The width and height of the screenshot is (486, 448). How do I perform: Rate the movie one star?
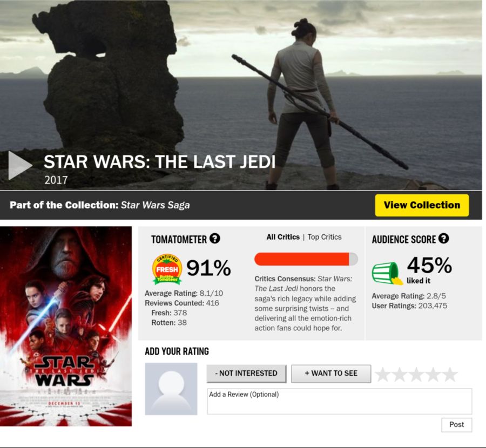pos(383,374)
